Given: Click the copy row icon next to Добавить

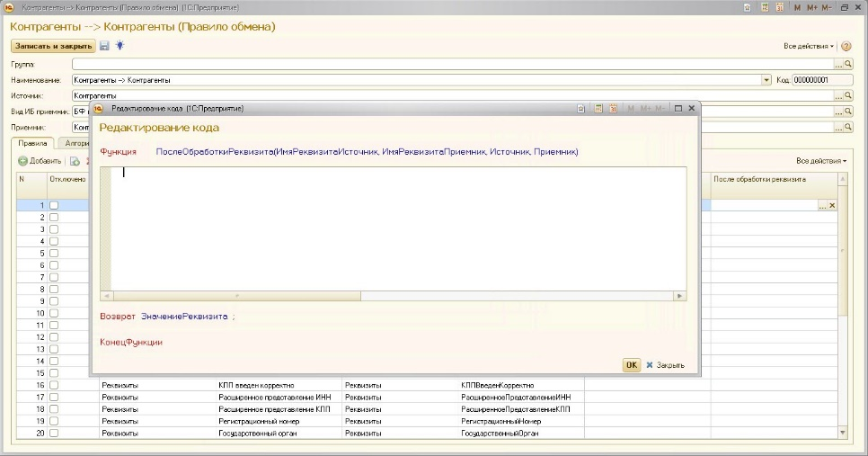Looking at the screenshot, I should point(75,161).
